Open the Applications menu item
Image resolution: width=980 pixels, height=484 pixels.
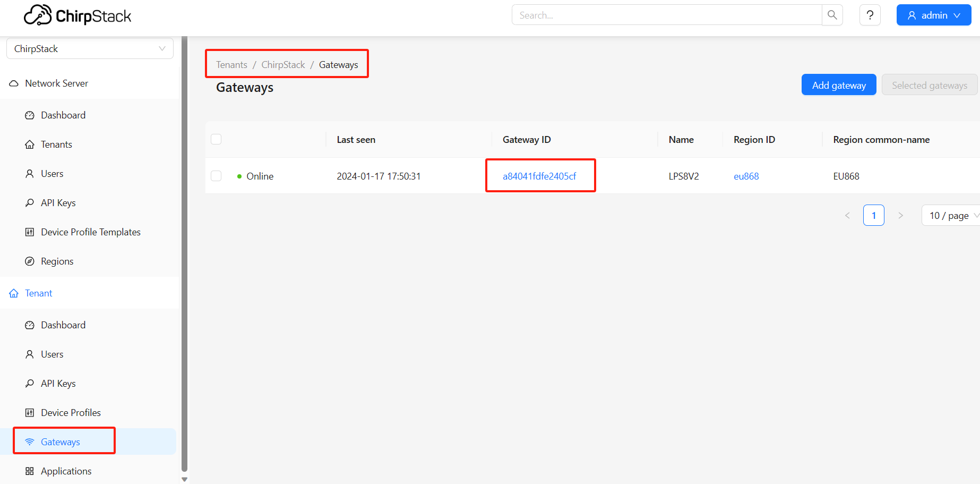[88, 471]
